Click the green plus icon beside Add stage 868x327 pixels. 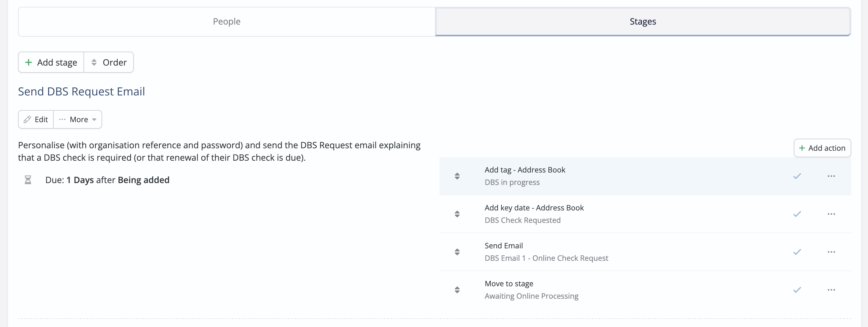29,62
